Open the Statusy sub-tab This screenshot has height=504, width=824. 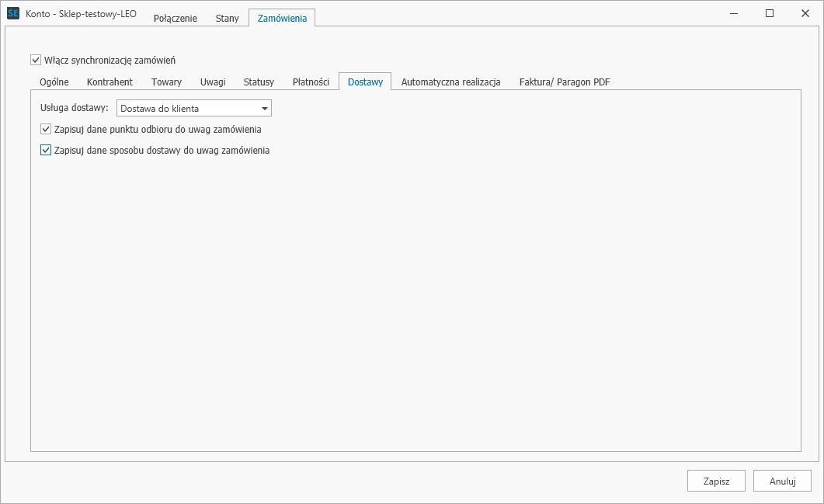[x=259, y=82]
